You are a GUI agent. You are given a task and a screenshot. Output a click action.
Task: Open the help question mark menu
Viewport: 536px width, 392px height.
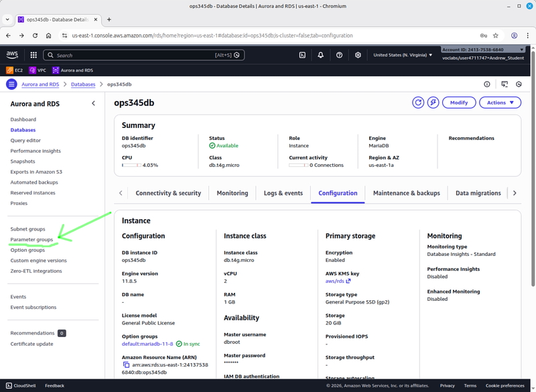pos(340,55)
